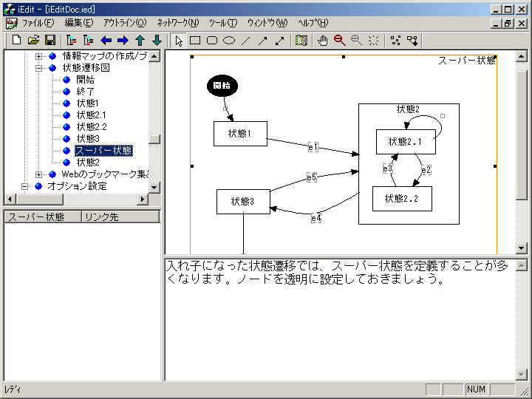The height and width of the screenshot is (399, 532).
Task: Select the double-headed arrow link tool
Action: click(280, 40)
